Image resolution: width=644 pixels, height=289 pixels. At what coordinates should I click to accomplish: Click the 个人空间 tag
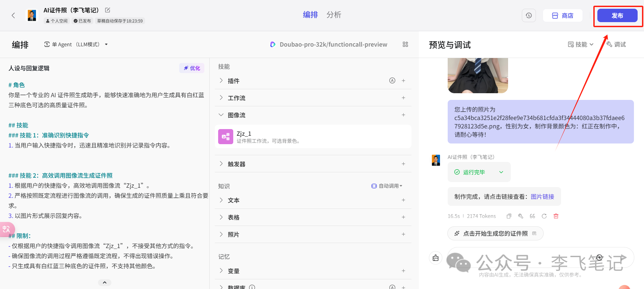coord(57,21)
